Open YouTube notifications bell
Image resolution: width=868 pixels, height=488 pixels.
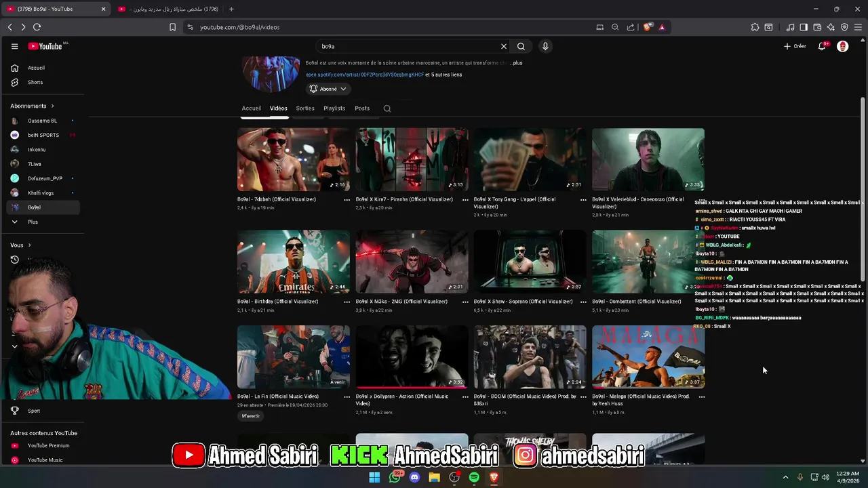(x=822, y=46)
